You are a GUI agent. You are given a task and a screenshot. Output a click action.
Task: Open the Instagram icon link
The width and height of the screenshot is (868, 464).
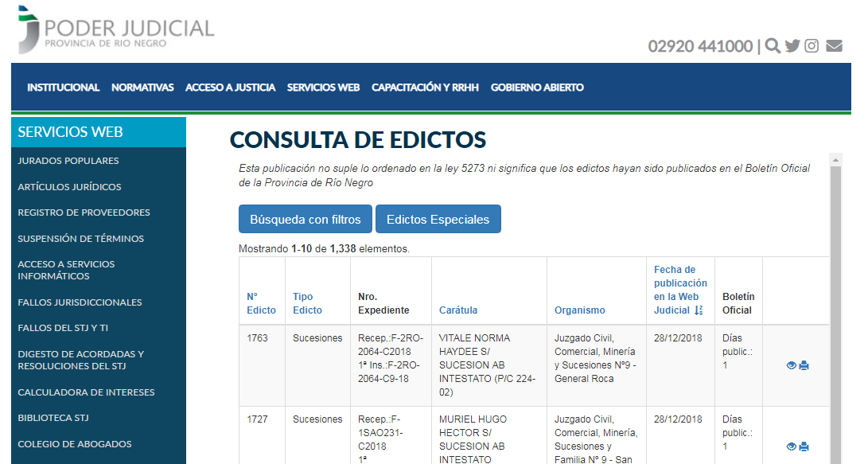[x=812, y=46]
